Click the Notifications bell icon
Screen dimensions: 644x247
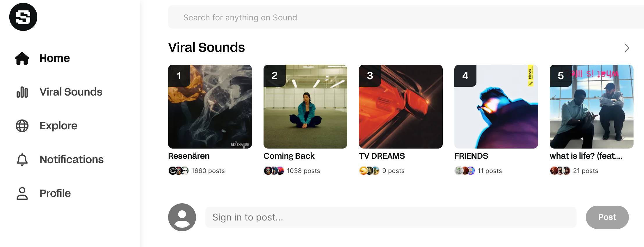(22, 160)
